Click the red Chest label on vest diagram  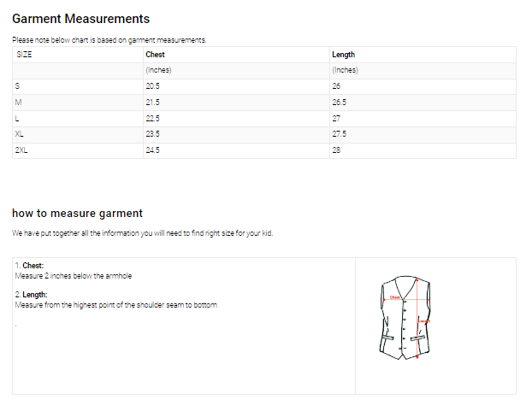tap(394, 297)
